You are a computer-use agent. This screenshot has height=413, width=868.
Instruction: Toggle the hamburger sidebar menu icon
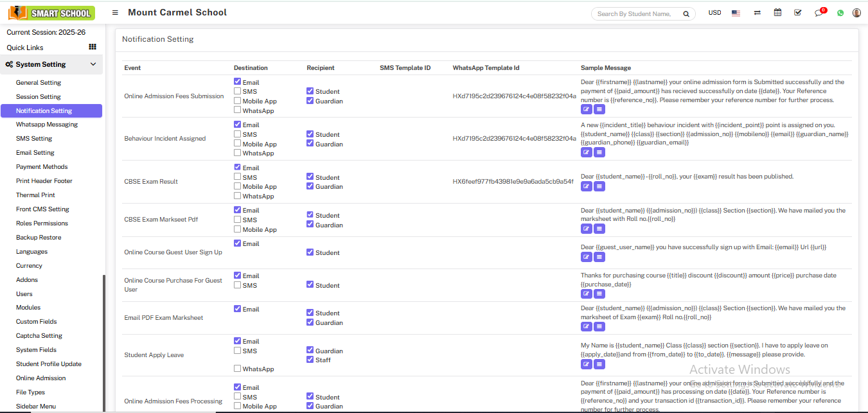coord(115,13)
